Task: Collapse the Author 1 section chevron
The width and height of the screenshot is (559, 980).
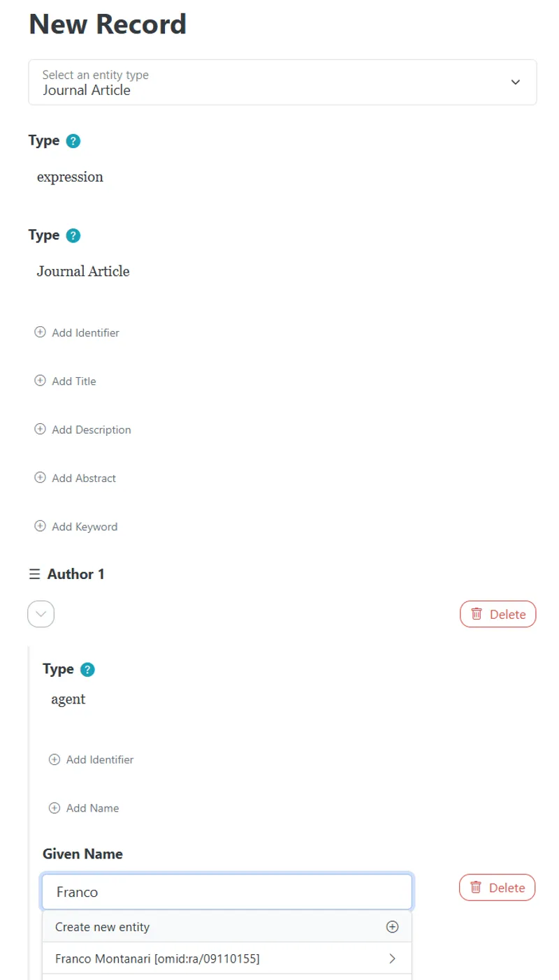Action: (x=41, y=614)
